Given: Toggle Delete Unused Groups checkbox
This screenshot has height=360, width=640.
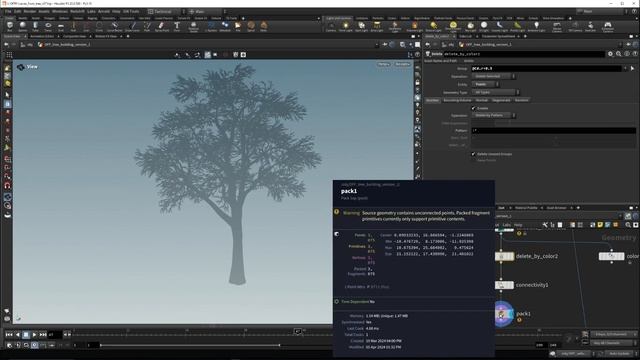Looking at the screenshot, I should tap(473, 154).
